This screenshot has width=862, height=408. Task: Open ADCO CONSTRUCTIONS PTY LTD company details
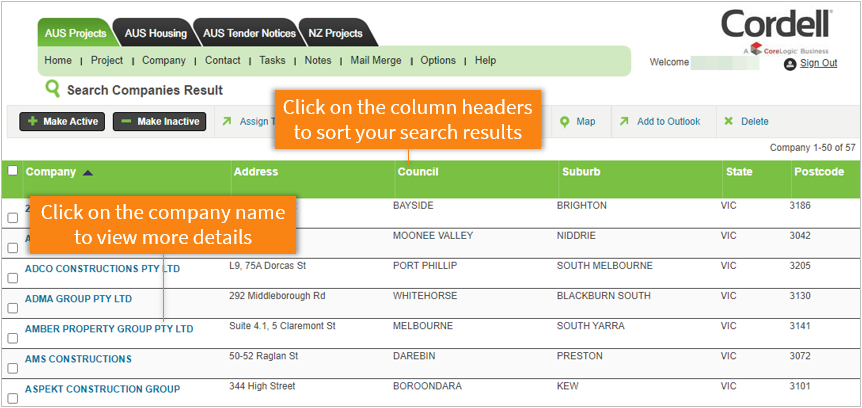(102, 269)
